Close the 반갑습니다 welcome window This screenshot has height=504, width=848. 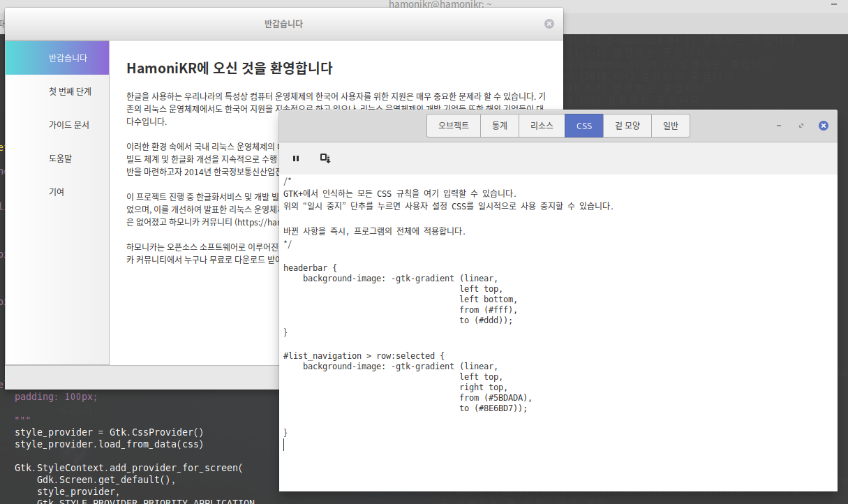pos(549,24)
